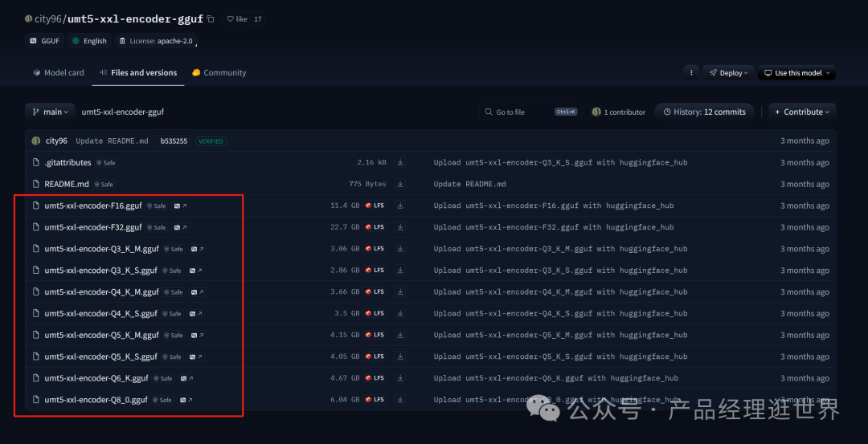Download the Q8_0.gguf file
Viewport: 868px width, 444px height.
pos(400,400)
